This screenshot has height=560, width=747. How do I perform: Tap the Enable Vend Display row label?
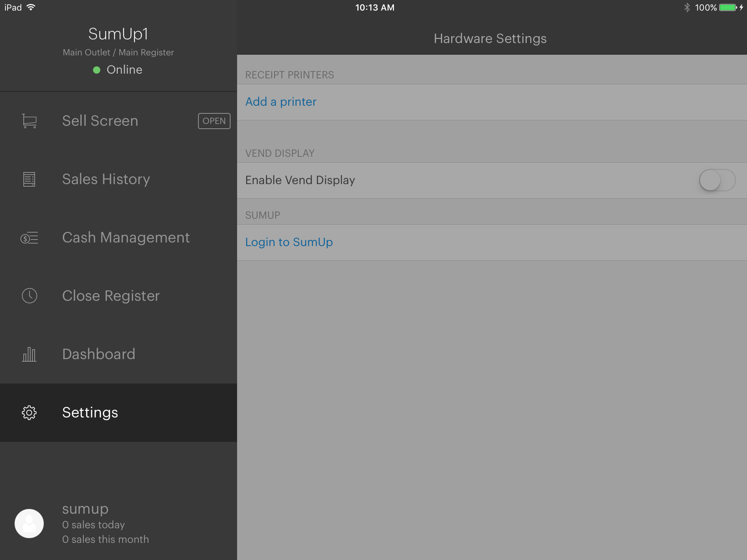[300, 180]
